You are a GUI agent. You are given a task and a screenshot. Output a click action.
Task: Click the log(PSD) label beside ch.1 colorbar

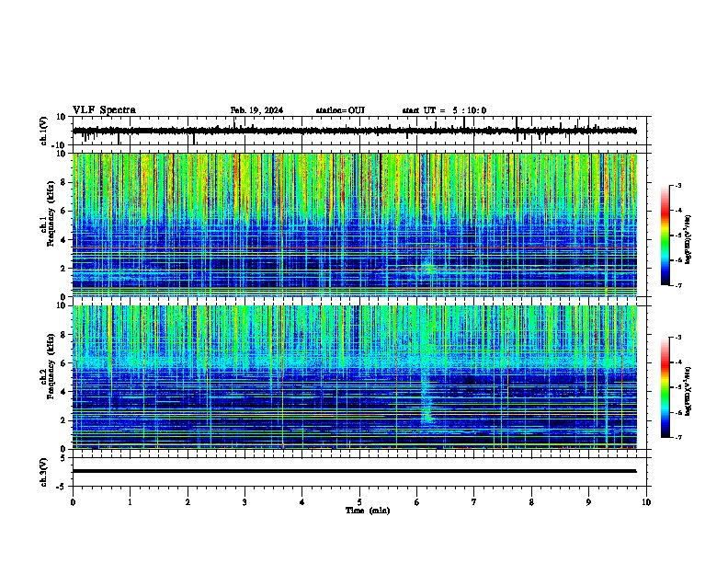[688, 239]
